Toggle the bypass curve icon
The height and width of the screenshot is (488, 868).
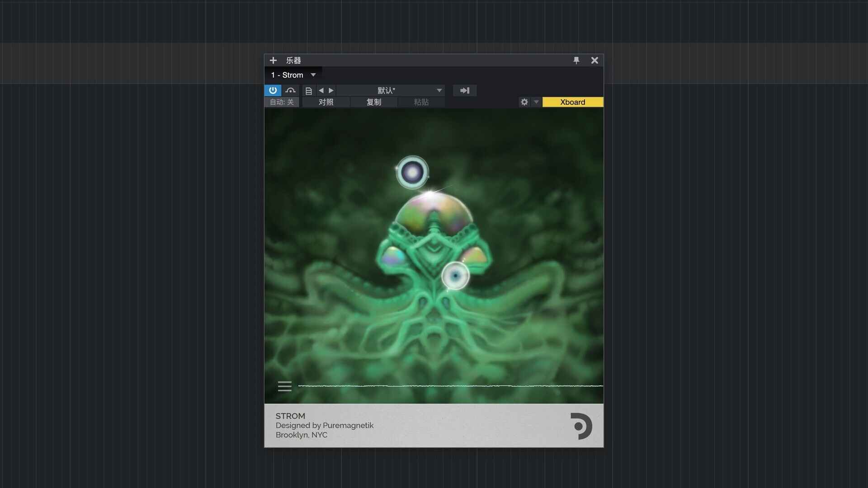click(x=291, y=90)
